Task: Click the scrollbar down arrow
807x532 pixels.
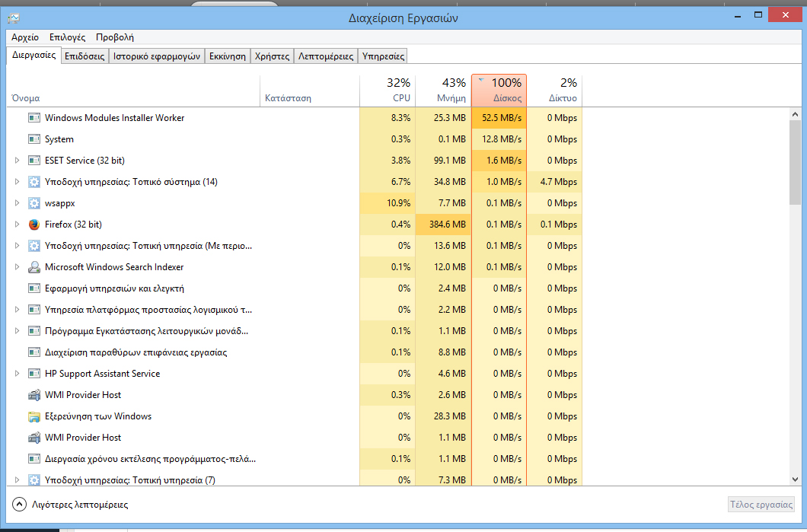Action: click(x=795, y=479)
